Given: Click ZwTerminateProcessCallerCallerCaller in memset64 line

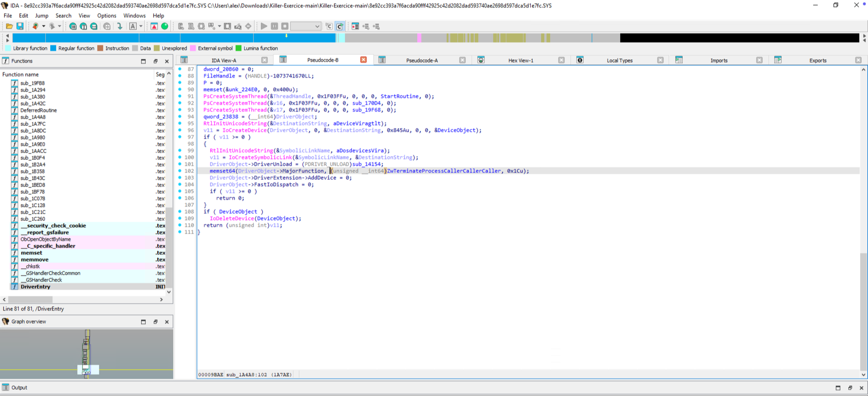Looking at the screenshot, I should click(x=444, y=171).
